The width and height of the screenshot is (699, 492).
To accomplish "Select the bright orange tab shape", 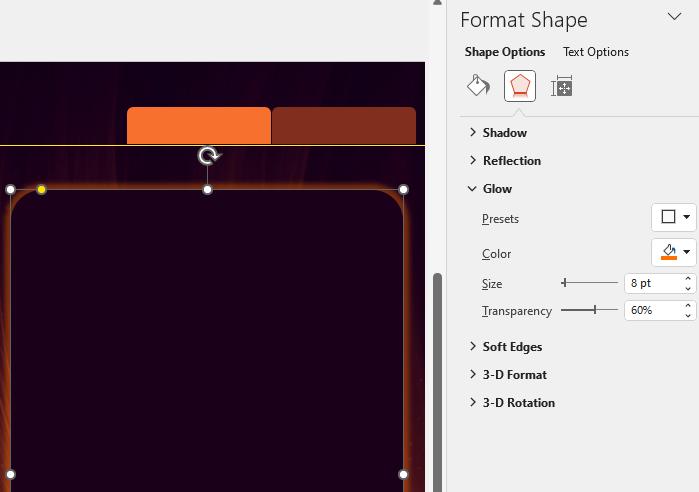I will tap(199, 125).
